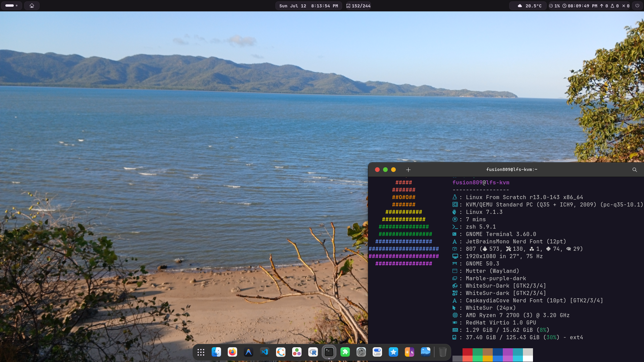Click the red swatch in terminal palette

[468, 352]
